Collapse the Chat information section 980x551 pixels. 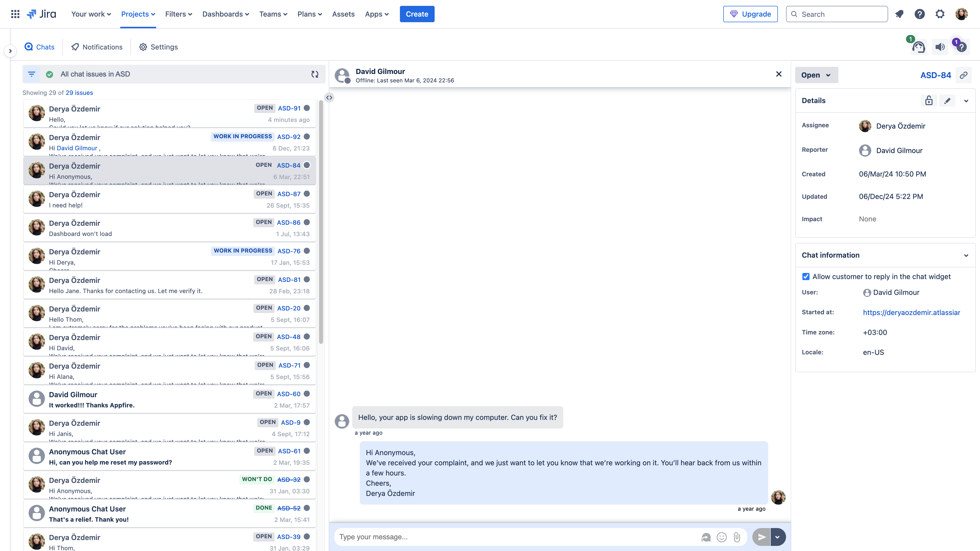tap(966, 256)
